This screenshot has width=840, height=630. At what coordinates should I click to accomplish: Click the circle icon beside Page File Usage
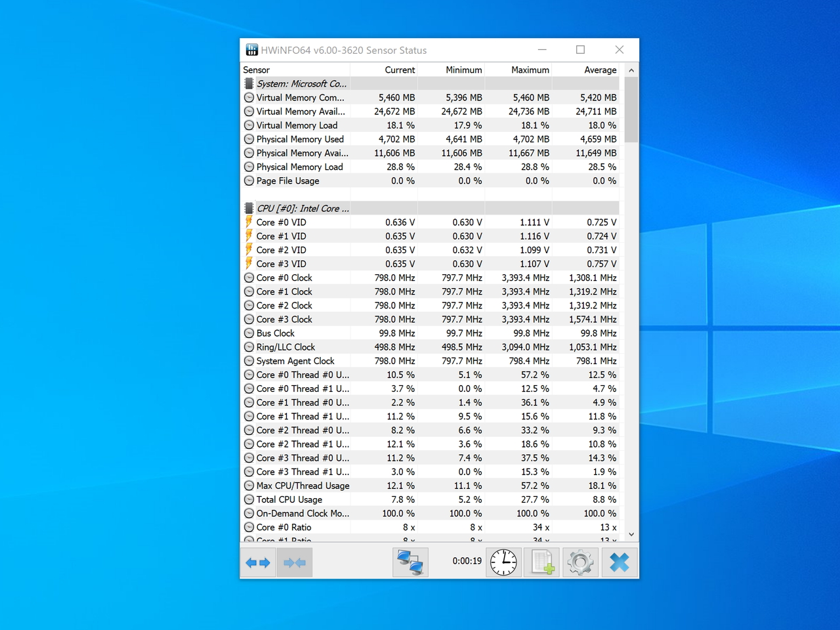tap(249, 180)
